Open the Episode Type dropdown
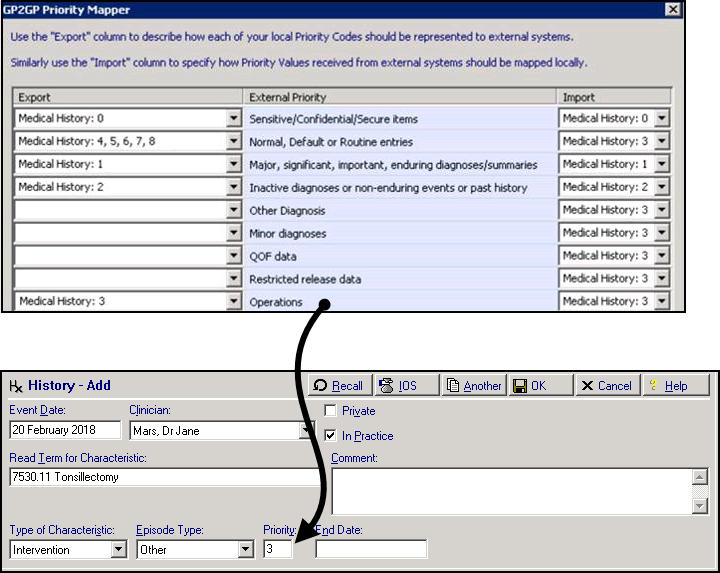 [x=246, y=549]
